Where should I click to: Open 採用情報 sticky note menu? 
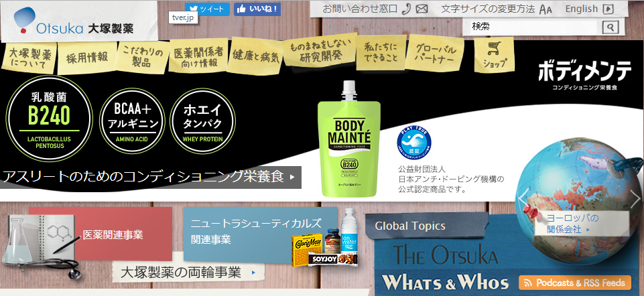click(87, 58)
